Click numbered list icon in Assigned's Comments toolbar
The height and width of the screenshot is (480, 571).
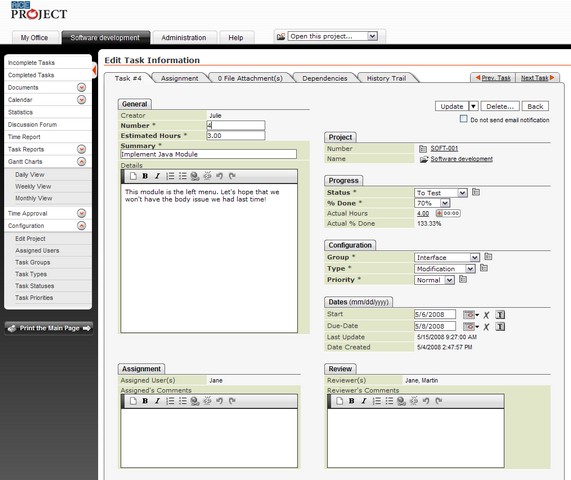(170, 401)
